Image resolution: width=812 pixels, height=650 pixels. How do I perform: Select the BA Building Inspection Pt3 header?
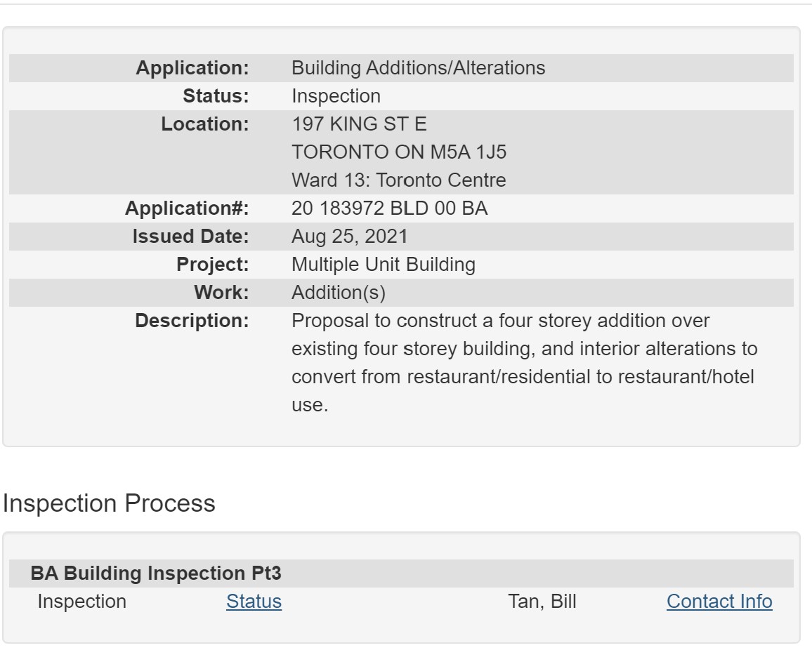click(x=156, y=573)
